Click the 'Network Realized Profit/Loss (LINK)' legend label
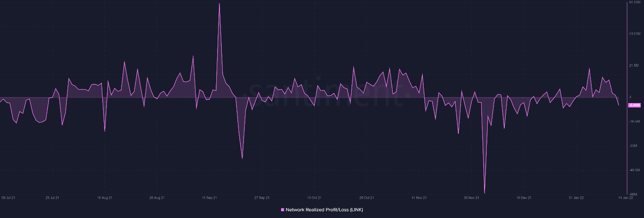644x218 pixels. pos(324,210)
